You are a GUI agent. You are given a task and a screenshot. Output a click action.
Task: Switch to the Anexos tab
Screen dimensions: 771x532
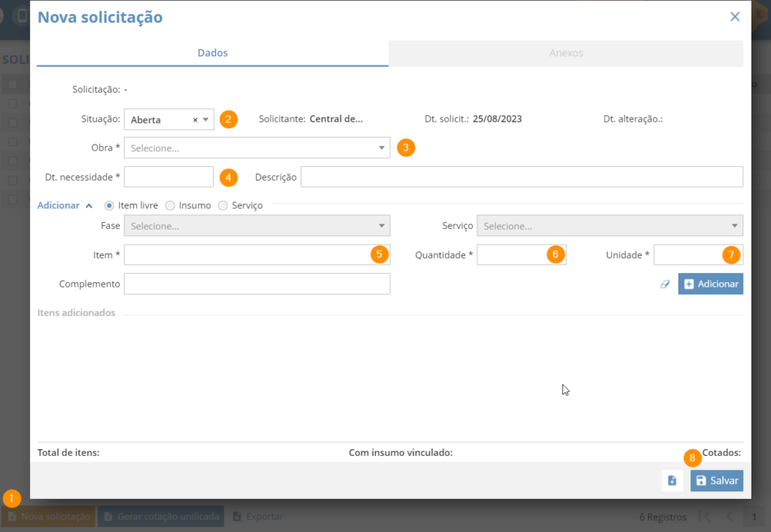566,53
